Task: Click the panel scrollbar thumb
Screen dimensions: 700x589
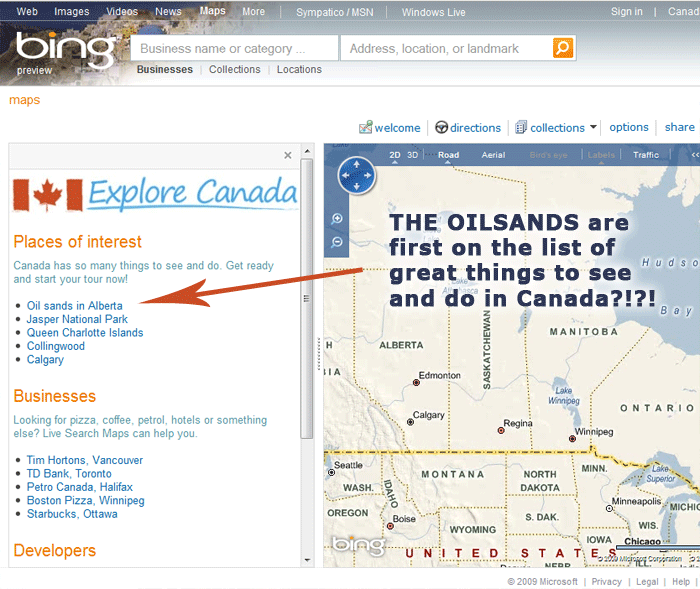Action: 307,298
